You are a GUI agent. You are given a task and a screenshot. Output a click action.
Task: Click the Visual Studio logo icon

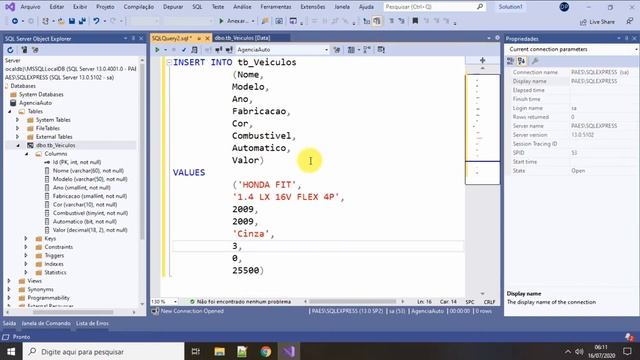pos(10,7)
